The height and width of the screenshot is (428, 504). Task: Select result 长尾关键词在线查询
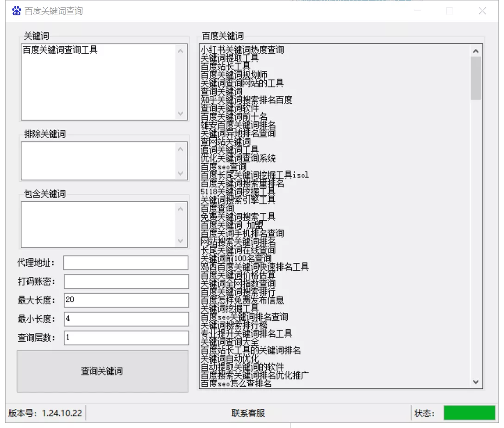[238, 250]
